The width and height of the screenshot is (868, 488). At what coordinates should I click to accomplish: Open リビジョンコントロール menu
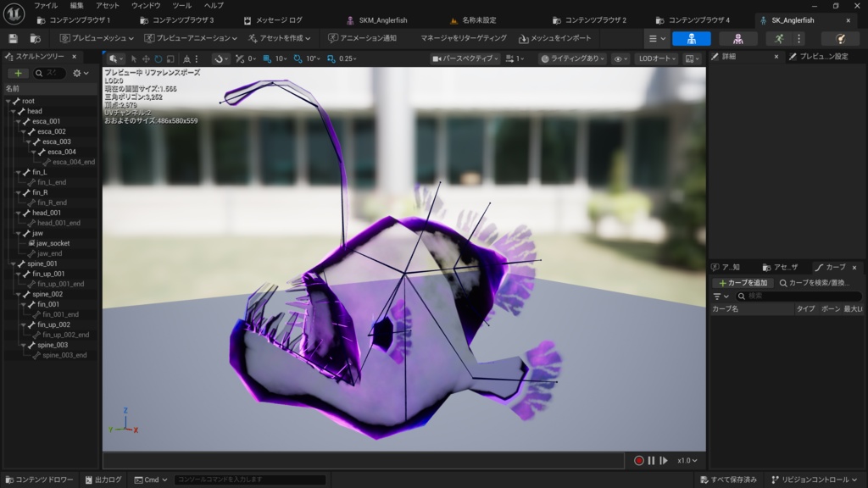coord(815,480)
